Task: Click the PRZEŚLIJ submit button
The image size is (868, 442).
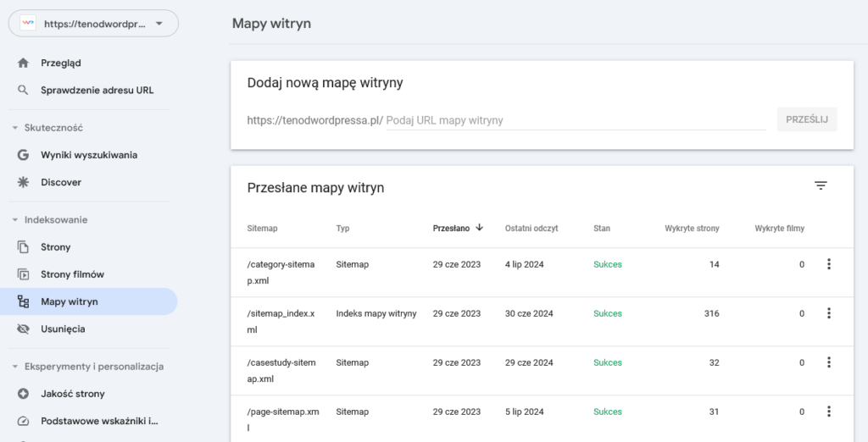Action: 807,119
